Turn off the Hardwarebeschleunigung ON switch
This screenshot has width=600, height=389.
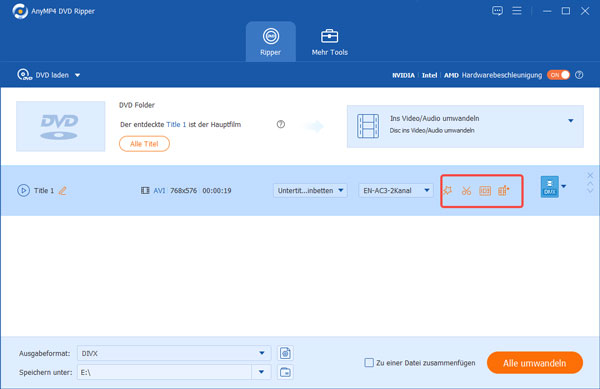[558, 75]
